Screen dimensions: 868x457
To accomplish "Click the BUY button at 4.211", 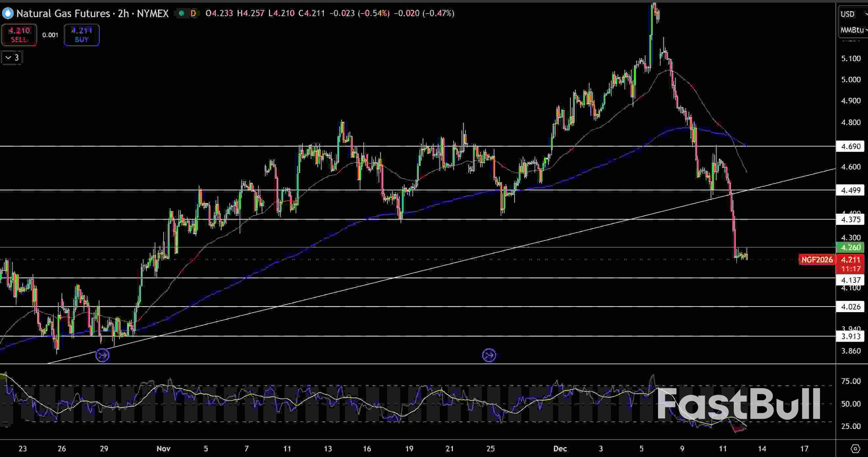I will pyautogui.click(x=81, y=35).
